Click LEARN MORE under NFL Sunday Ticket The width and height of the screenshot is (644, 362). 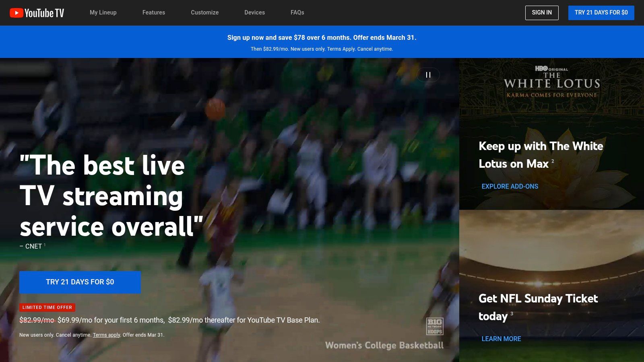502,339
